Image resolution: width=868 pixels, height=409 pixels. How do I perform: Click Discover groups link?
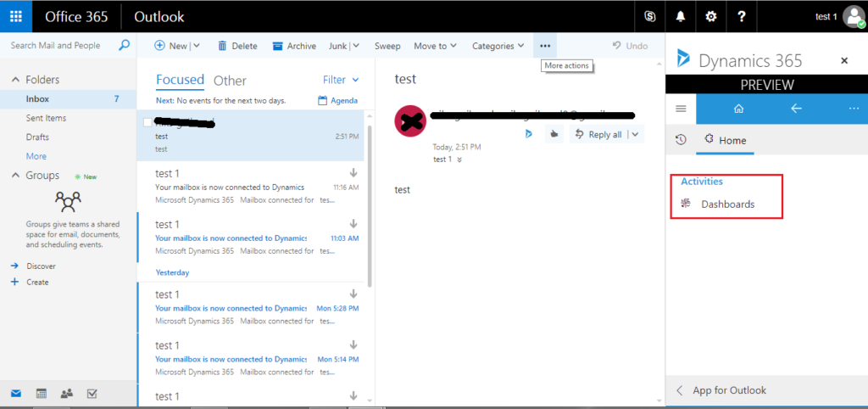point(41,266)
